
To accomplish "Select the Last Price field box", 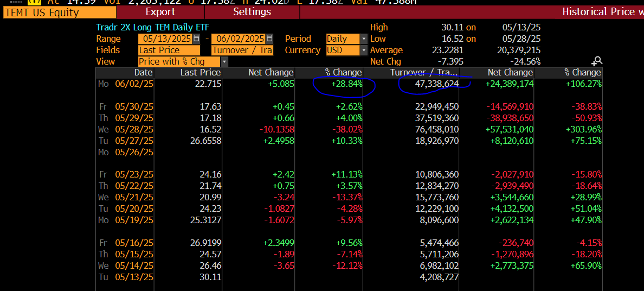I will [x=169, y=50].
